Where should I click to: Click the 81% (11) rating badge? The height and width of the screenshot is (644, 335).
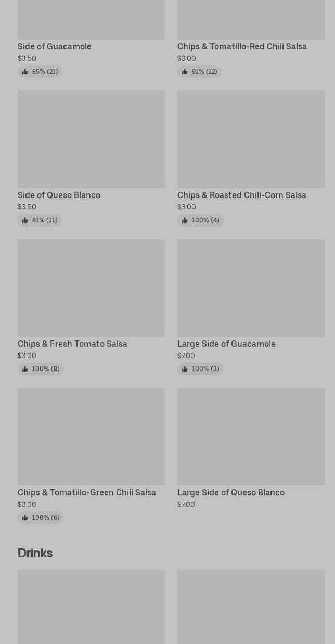tap(40, 220)
